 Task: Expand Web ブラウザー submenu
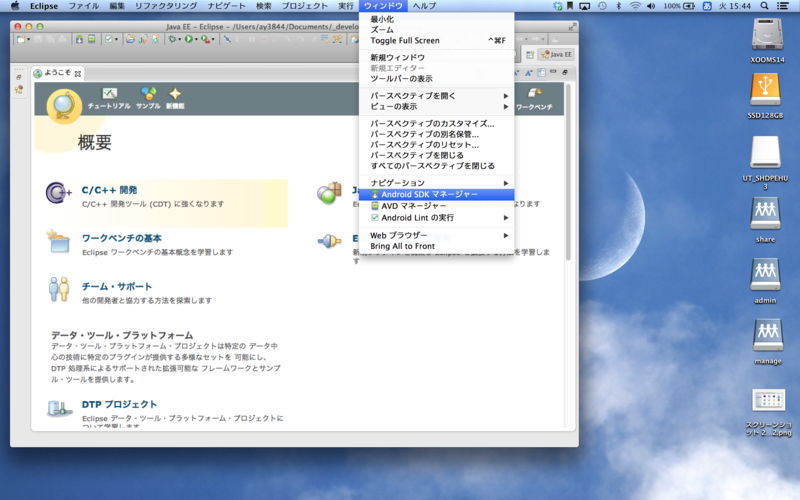(x=436, y=236)
